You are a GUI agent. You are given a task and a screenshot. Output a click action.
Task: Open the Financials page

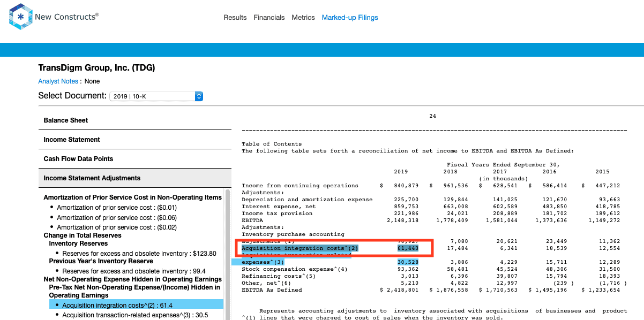coord(269,18)
